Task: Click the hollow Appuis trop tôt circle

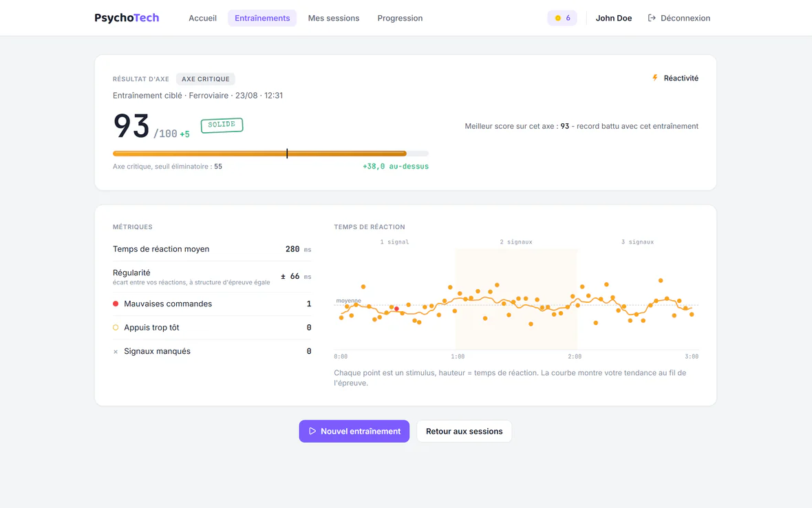Action: pos(116,327)
